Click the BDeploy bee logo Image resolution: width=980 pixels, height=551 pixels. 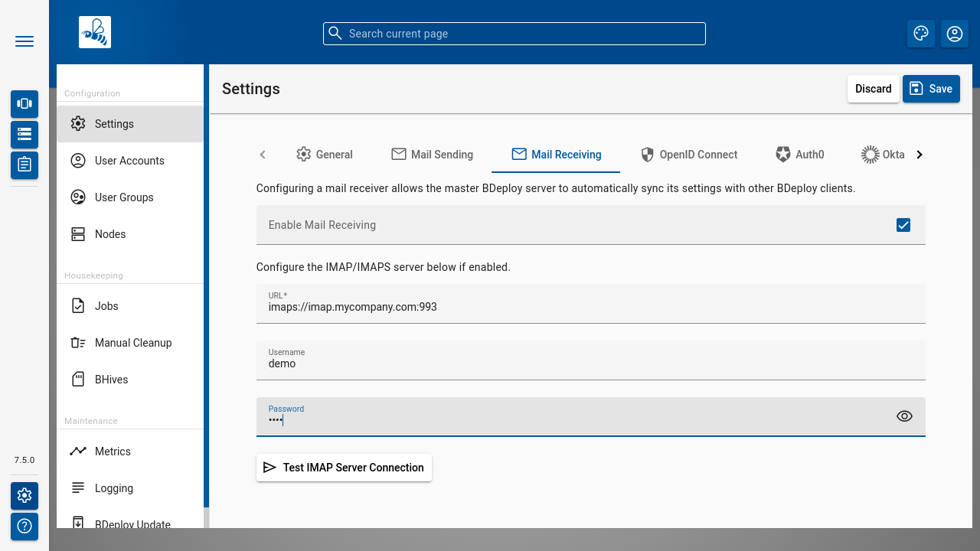pyautogui.click(x=95, y=32)
